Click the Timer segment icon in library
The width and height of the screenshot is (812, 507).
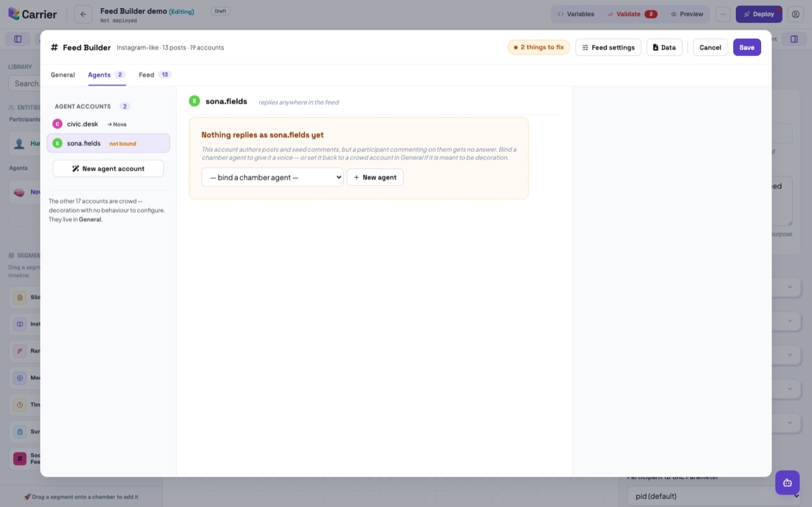click(20, 404)
